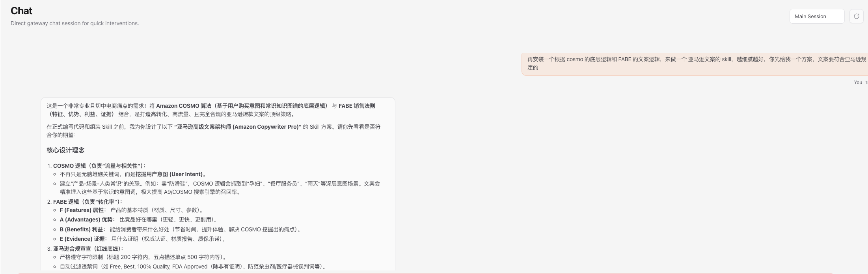868x274 pixels.
Task: Click the 'You' sender label
Action: pyautogui.click(x=858, y=83)
